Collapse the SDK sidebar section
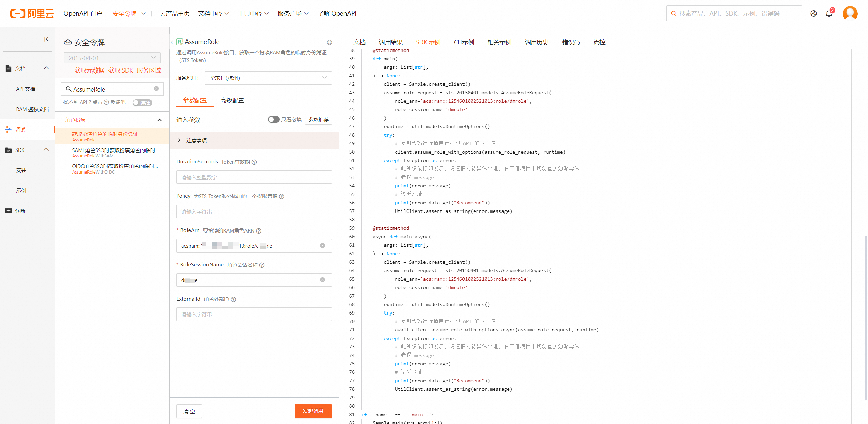 (46, 149)
